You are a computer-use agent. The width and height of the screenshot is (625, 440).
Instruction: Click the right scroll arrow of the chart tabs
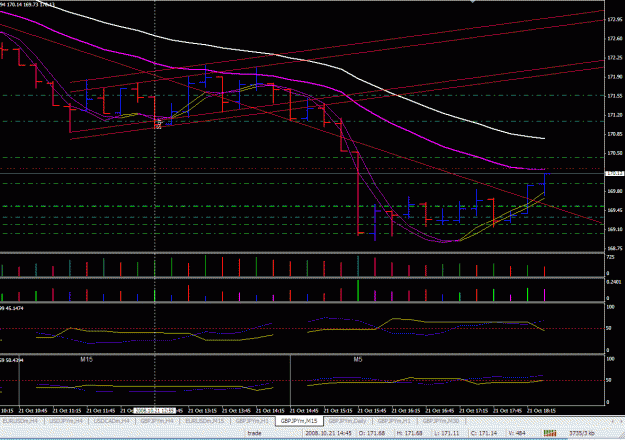[x=622, y=421]
